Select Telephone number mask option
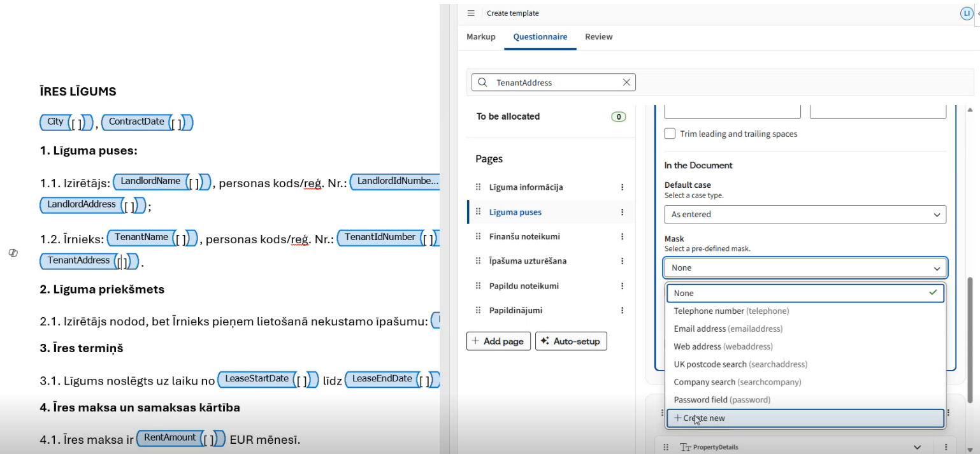This screenshot has width=980, height=454. tap(731, 311)
